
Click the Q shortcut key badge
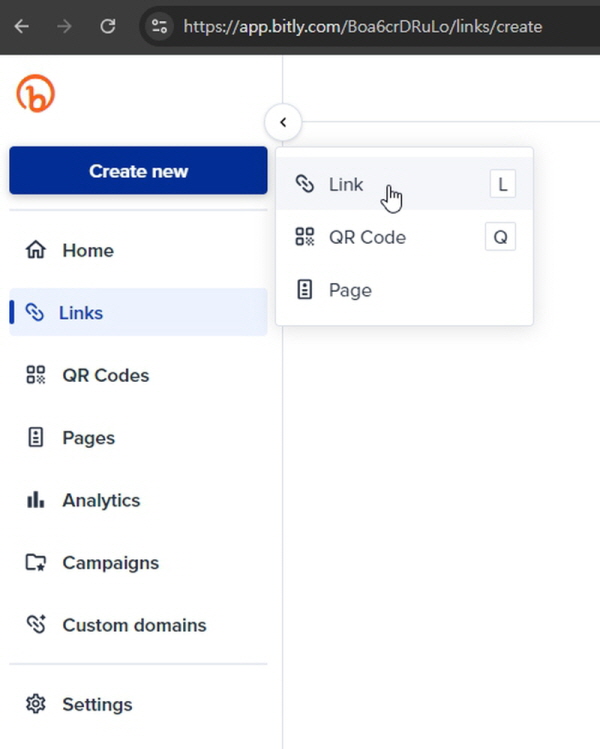pos(500,237)
